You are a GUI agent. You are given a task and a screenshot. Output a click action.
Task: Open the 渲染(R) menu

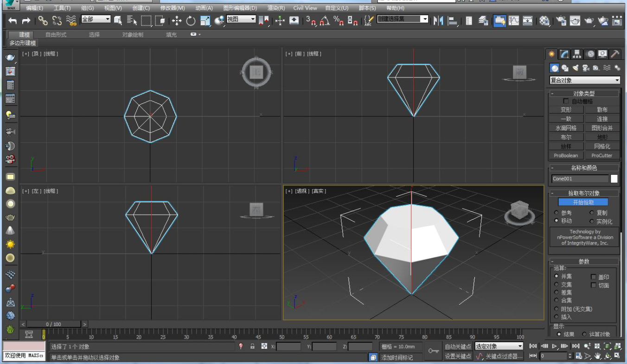pos(276,8)
